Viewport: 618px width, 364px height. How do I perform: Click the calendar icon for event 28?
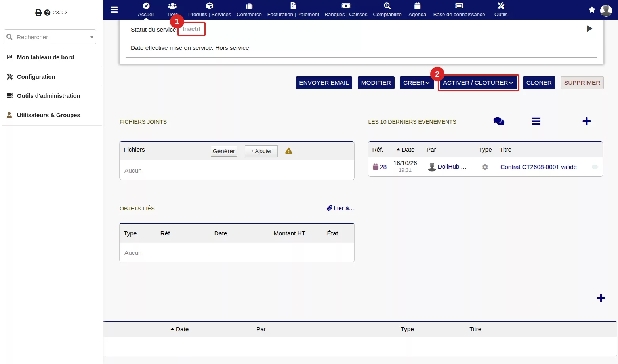[376, 167]
